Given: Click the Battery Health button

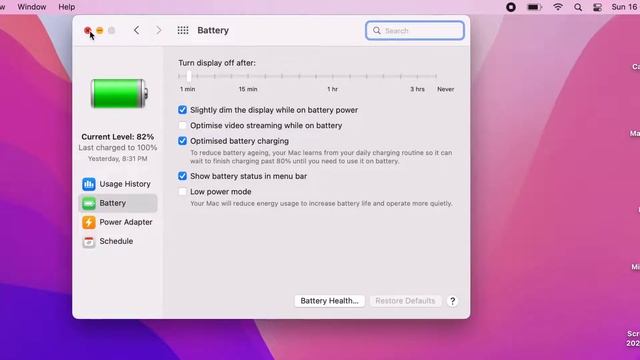Looking at the screenshot, I should click(329, 301).
